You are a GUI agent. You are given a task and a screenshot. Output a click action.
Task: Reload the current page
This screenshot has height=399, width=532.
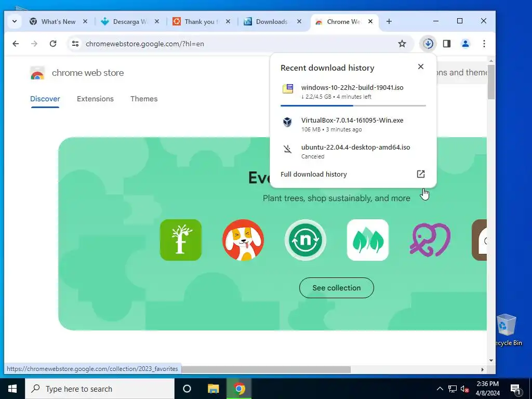(53, 44)
